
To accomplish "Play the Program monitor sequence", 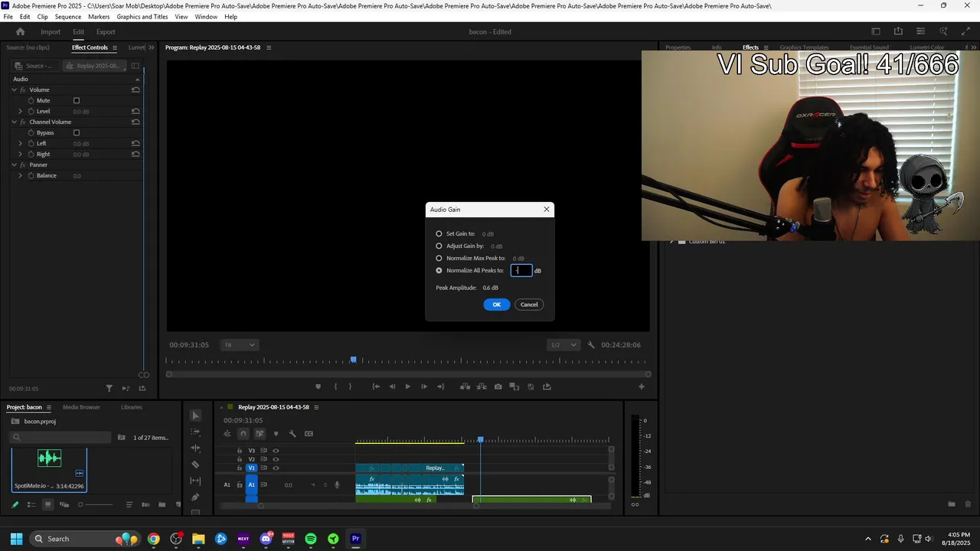I will coord(407,386).
